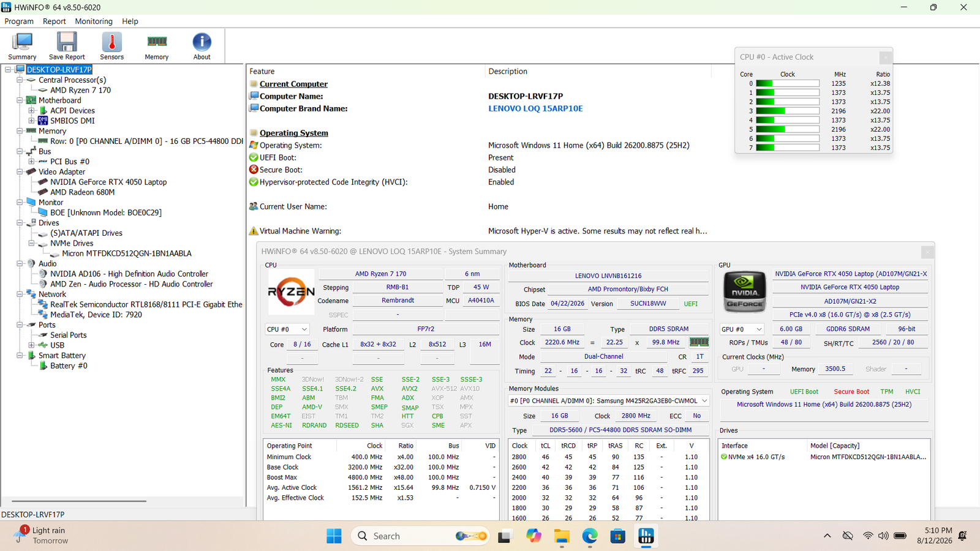
Task: Click the Operating System heading
Action: coord(294,133)
